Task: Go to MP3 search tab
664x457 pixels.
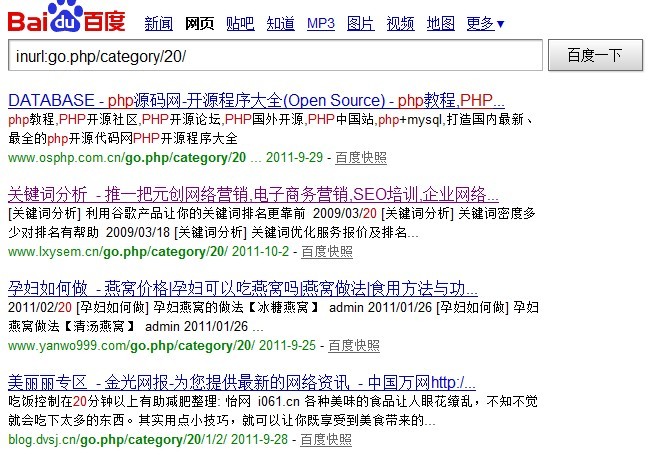Action: click(x=321, y=24)
